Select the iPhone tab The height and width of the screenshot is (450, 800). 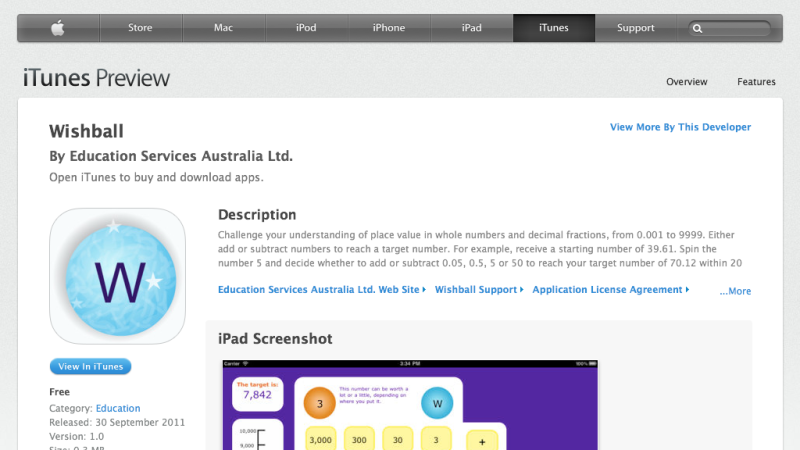coord(389,28)
